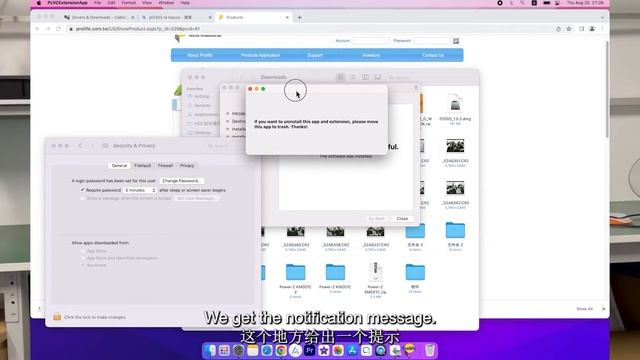Screen dimensions: 640x360
Task: Show all preferences grid in Security & Privacy
Action: 105,146
